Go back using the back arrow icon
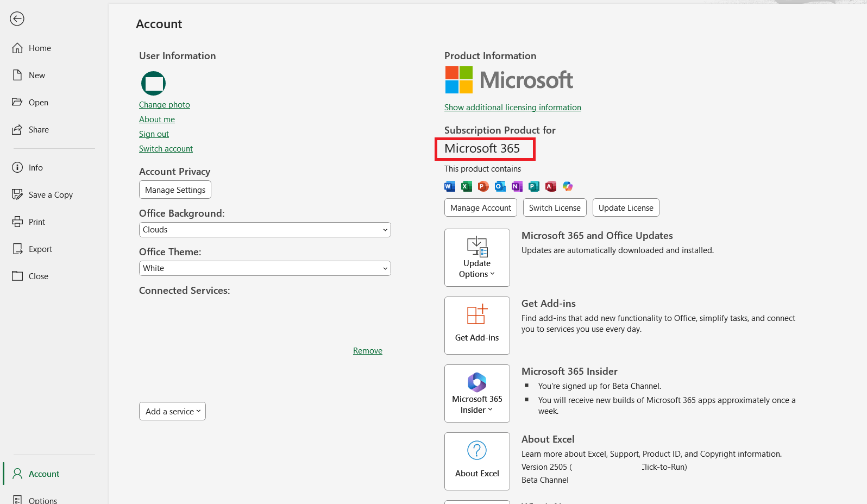The width and height of the screenshot is (867, 504). 17,19
